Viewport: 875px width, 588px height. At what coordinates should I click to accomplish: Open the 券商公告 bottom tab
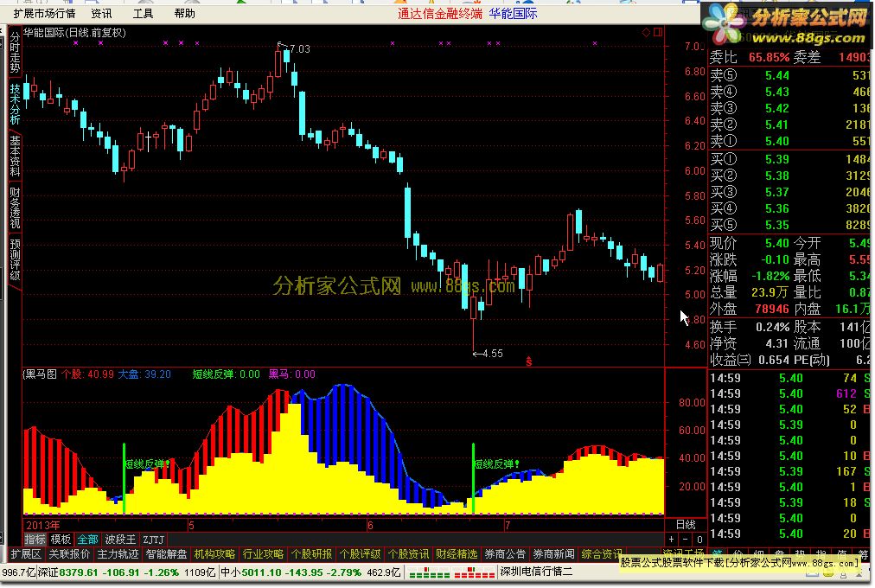click(x=505, y=554)
